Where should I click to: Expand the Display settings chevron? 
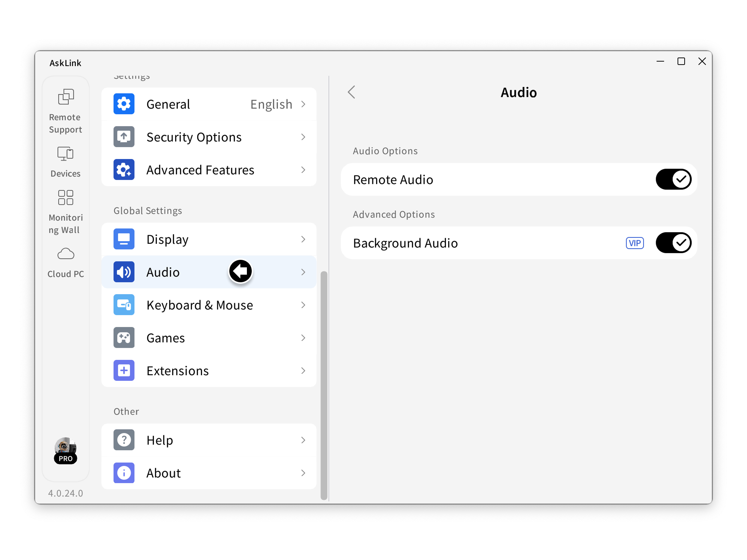point(303,239)
